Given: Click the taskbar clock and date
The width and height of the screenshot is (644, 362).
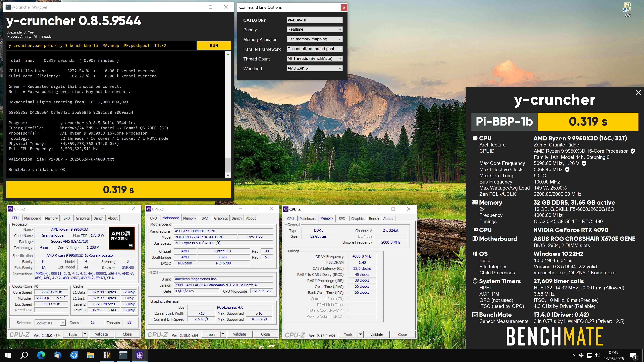Looking at the screenshot, I should tap(613, 355).
